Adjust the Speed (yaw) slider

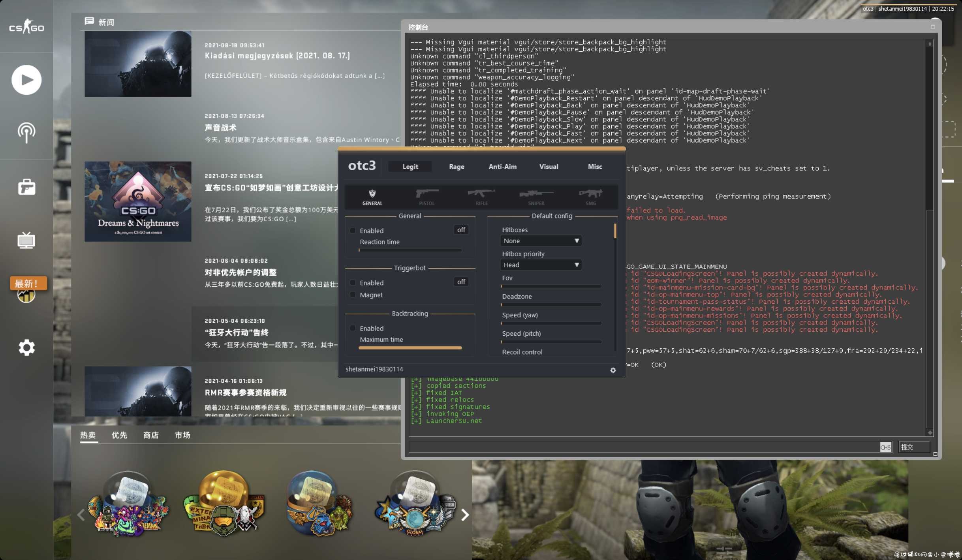(x=551, y=323)
